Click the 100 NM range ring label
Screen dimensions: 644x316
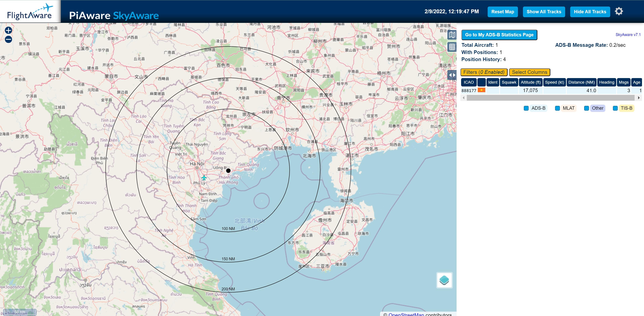(x=228, y=229)
